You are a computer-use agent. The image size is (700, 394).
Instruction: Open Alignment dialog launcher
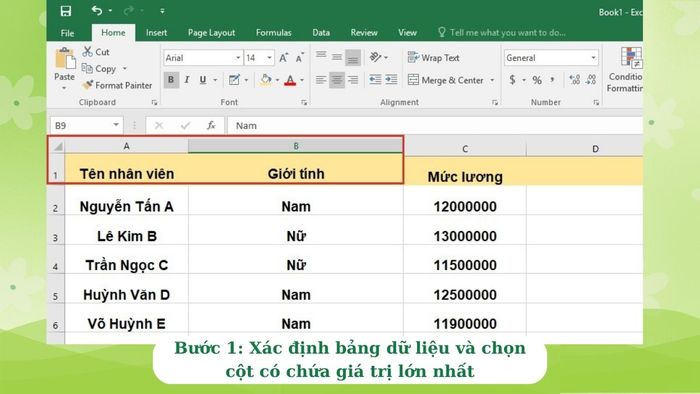pos(495,103)
